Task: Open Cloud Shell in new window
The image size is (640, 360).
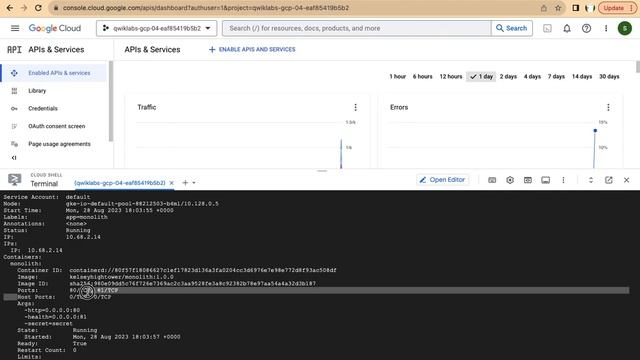Action: tap(609, 180)
